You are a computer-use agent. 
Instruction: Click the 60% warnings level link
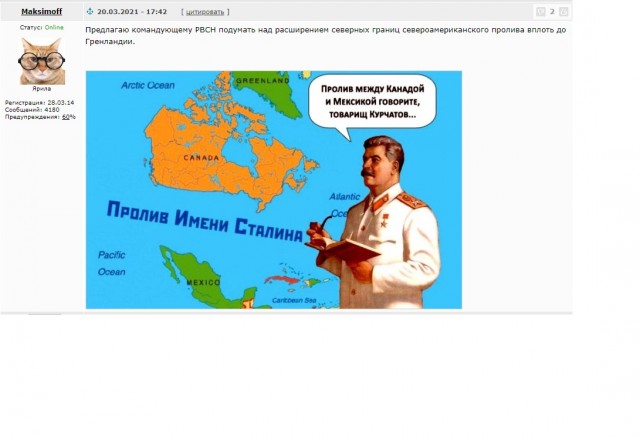click(69, 117)
